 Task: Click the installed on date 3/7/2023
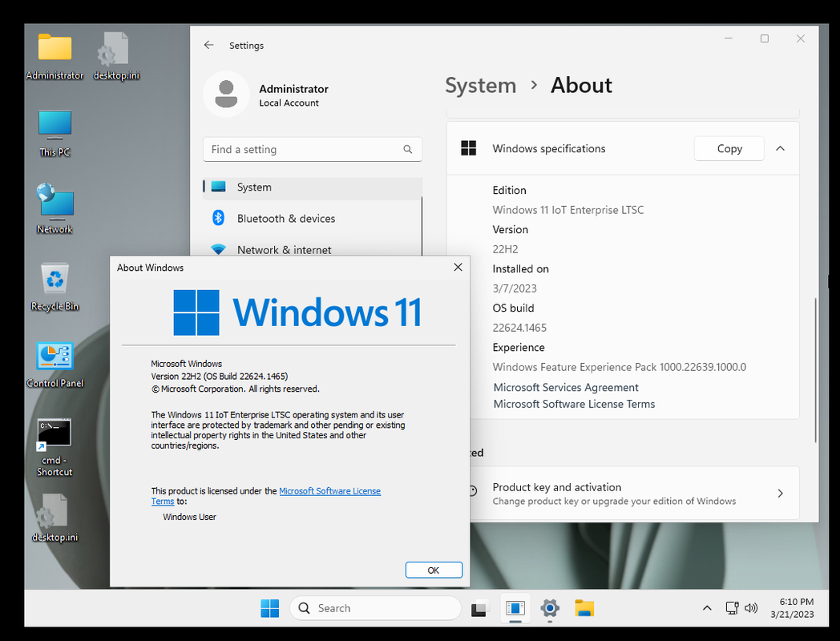(515, 288)
